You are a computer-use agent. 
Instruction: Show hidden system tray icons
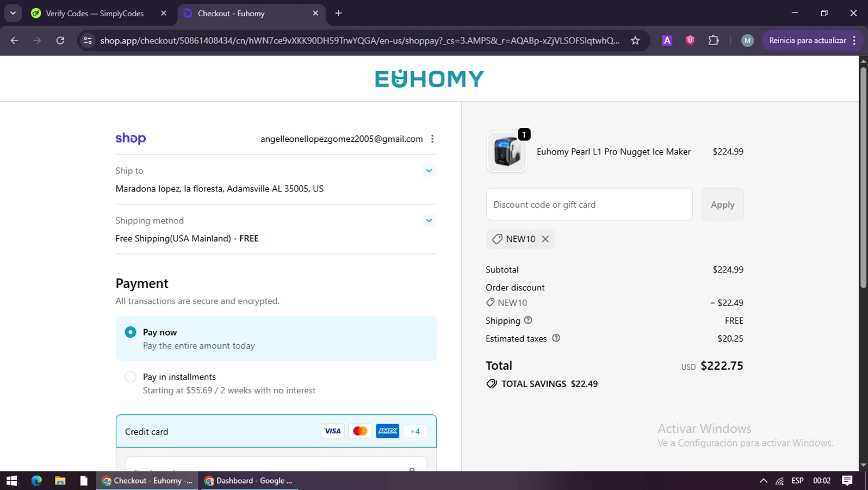pyautogui.click(x=763, y=481)
